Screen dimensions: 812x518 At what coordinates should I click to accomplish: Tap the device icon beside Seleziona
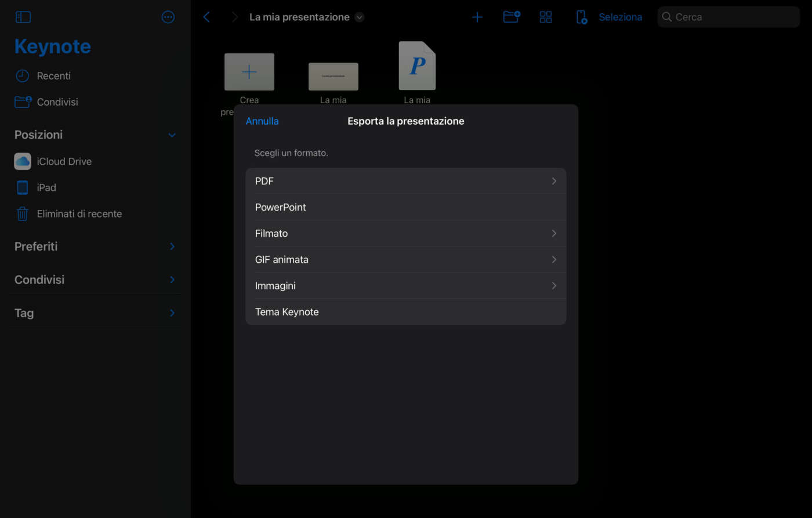pos(581,17)
